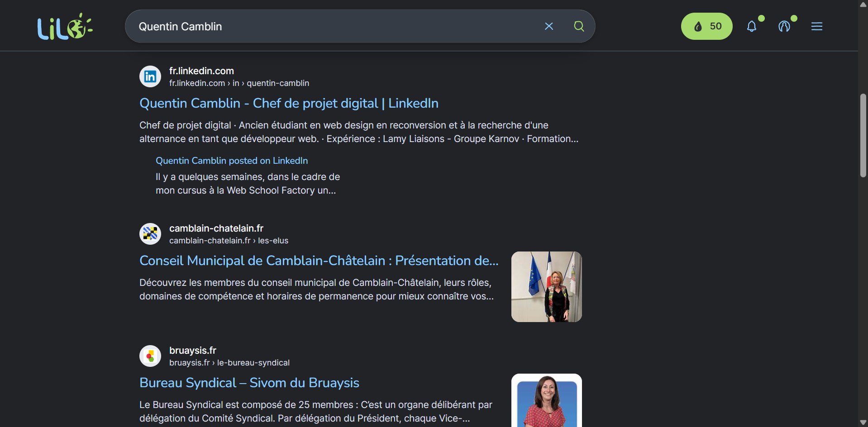Click the 'Il y a quelques semaines' snippet
868x427 pixels.
click(248, 184)
